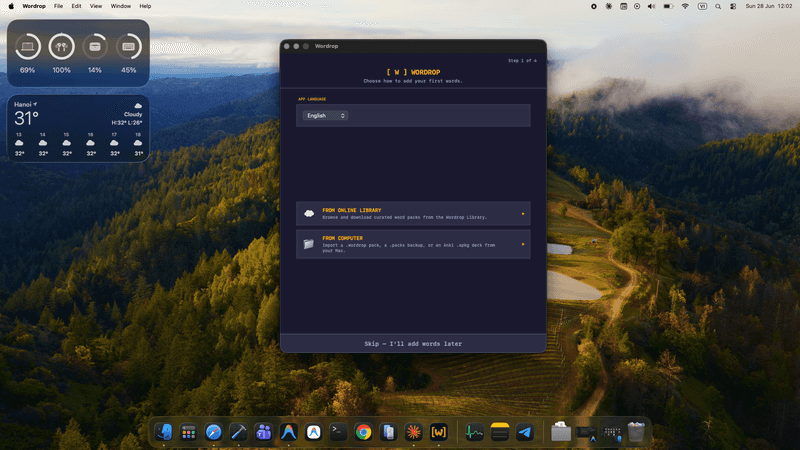800x450 pixels.
Task: Click the arrow on From Computer row
Action: [x=523, y=244]
